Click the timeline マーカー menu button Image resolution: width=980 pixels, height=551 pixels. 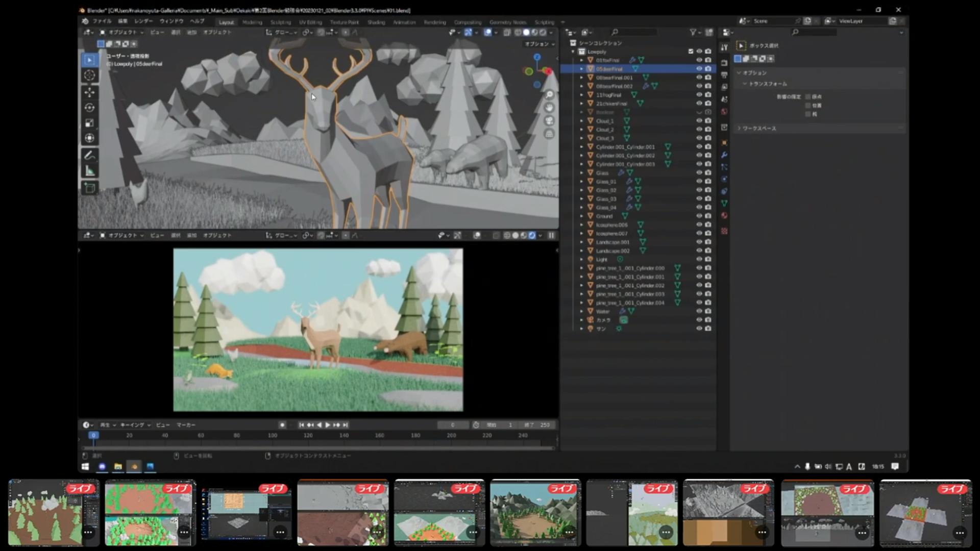coord(186,425)
